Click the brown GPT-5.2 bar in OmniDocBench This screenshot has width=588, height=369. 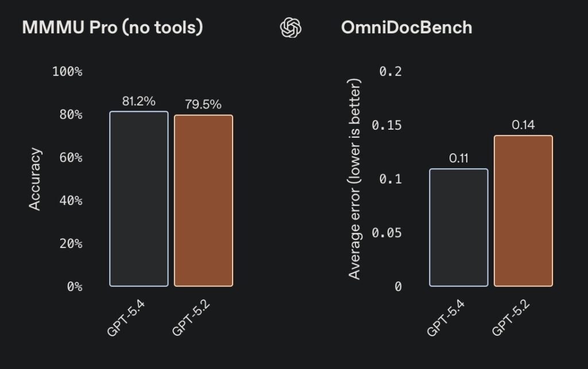click(x=523, y=211)
